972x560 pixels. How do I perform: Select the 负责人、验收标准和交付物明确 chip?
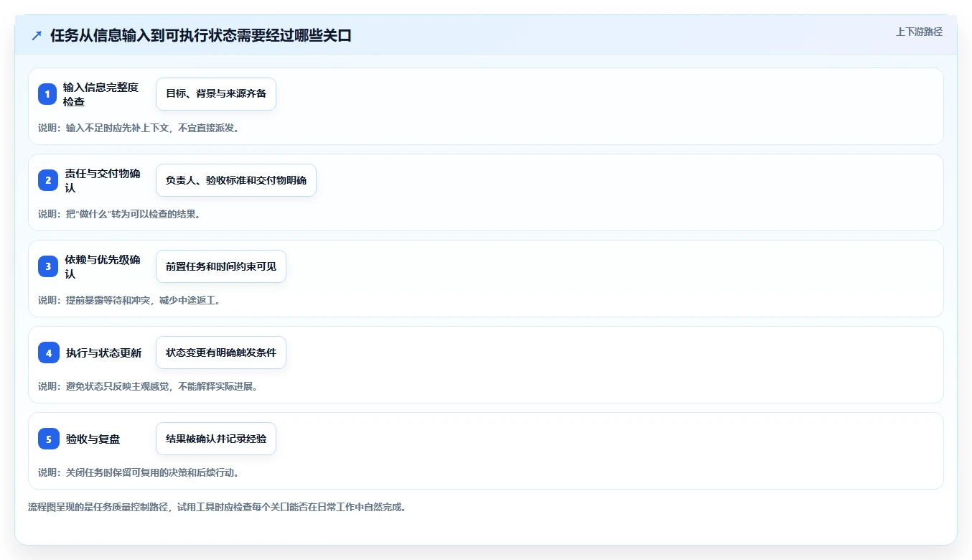tap(236, 180)
